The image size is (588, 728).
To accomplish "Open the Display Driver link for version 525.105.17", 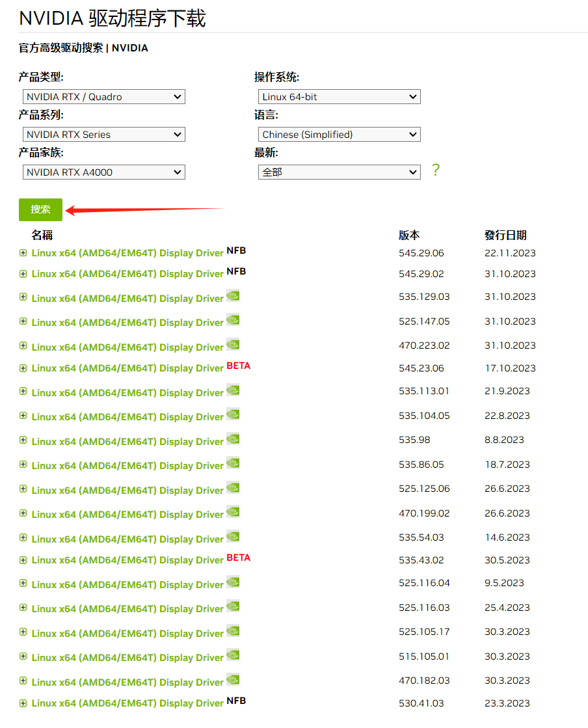I will click(x=127, y=633).
